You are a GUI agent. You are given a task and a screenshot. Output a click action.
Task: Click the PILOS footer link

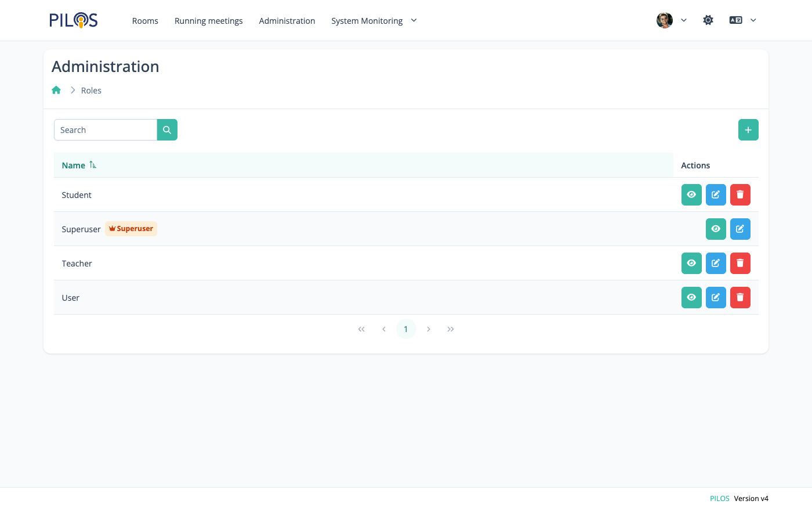point(719,499)
